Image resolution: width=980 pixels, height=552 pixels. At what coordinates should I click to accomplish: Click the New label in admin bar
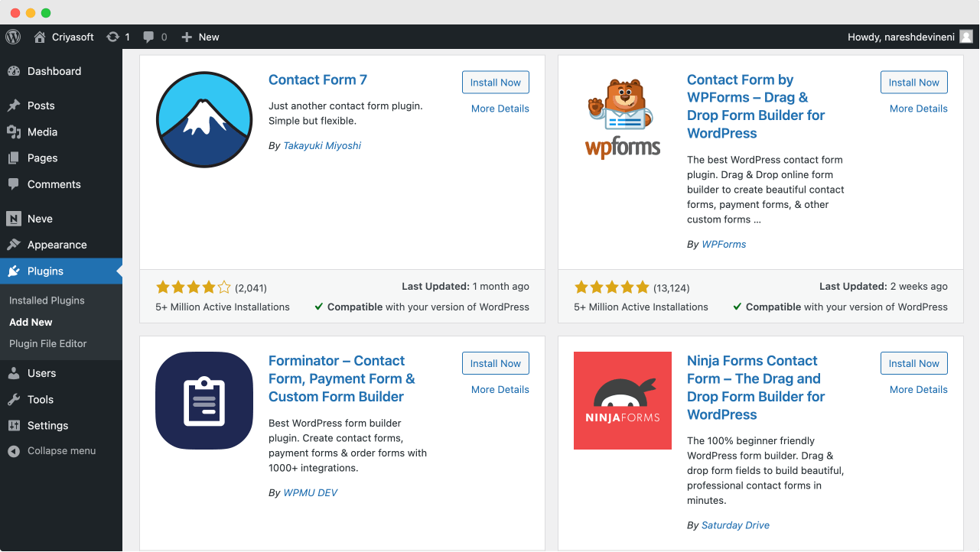tap(209, 37)
